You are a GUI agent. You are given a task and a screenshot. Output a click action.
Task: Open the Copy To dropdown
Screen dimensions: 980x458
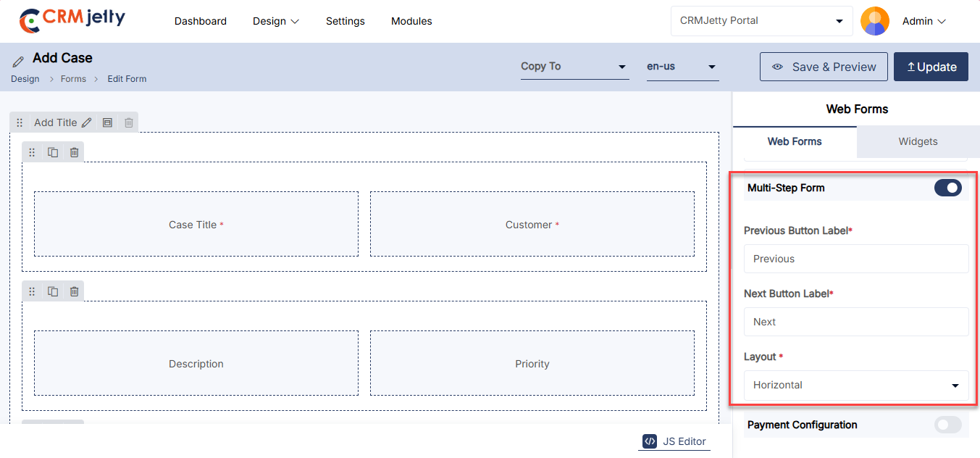(x=574, y=67)
